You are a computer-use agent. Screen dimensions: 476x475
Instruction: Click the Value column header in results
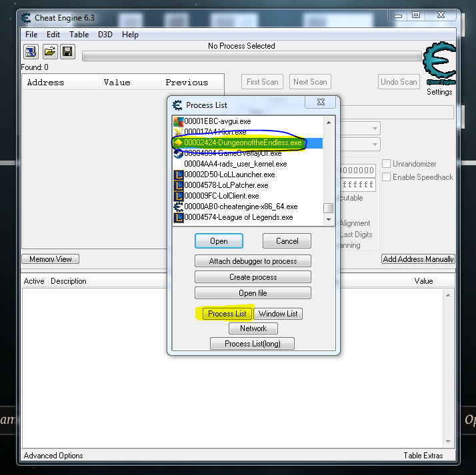130,83
